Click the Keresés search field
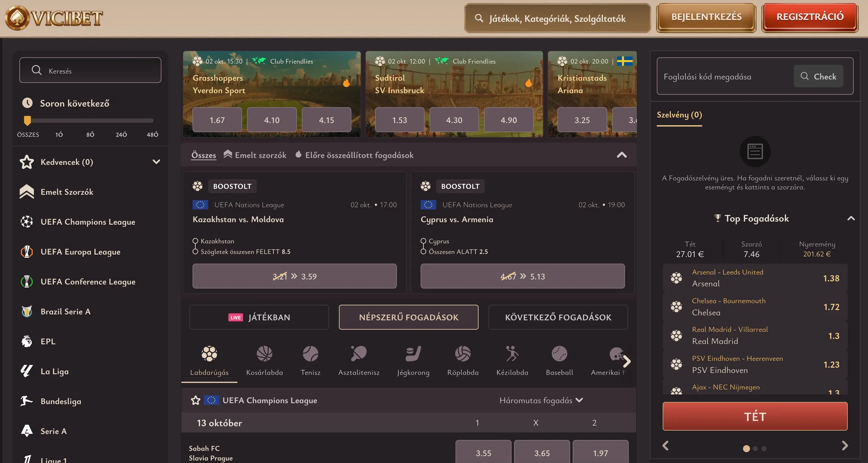Screen dimensions: 868x463 tap(90, 70)
